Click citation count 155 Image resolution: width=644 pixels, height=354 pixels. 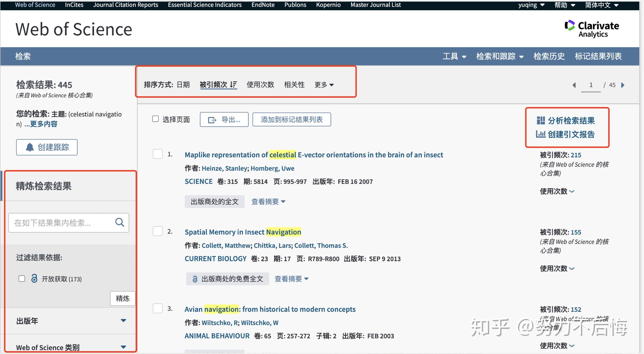click(x=576, y=232)
